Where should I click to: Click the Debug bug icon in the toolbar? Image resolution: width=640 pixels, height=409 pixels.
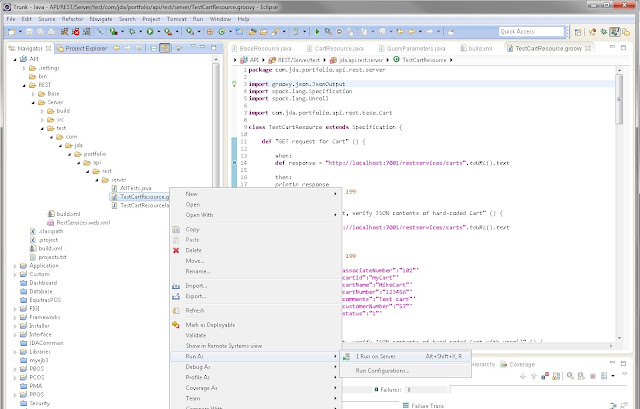tap(132, 31)
